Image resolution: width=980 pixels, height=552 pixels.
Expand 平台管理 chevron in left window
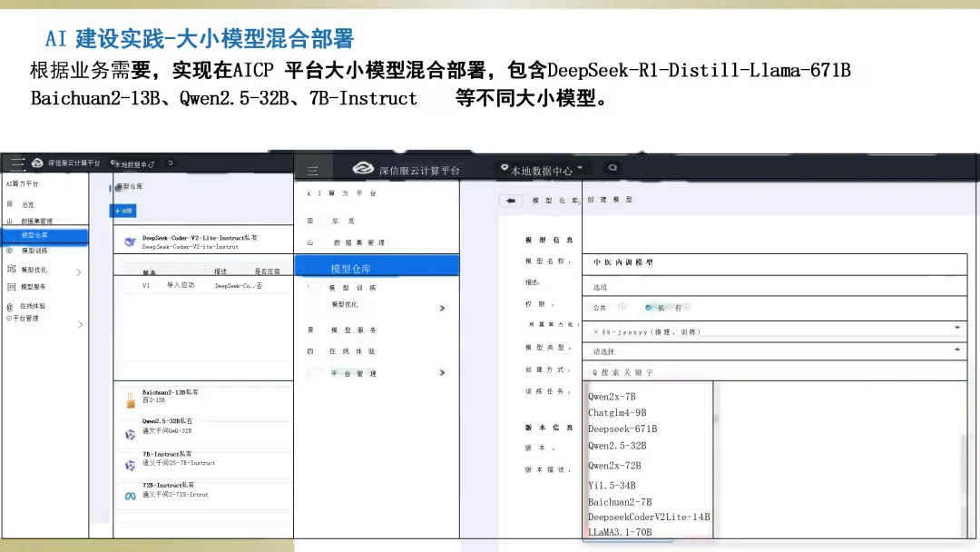[80, 324]
